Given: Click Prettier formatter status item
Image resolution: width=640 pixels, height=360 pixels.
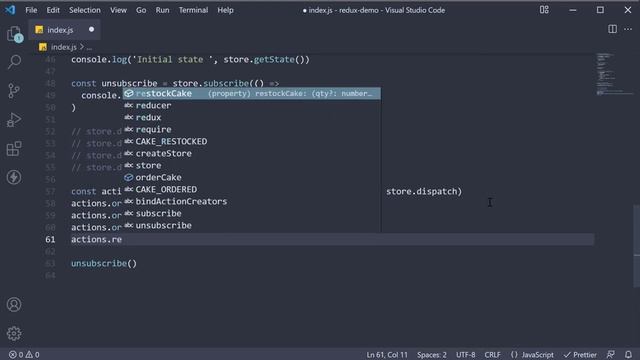Looking at the screenshot, I should click(x=580, y=355).
